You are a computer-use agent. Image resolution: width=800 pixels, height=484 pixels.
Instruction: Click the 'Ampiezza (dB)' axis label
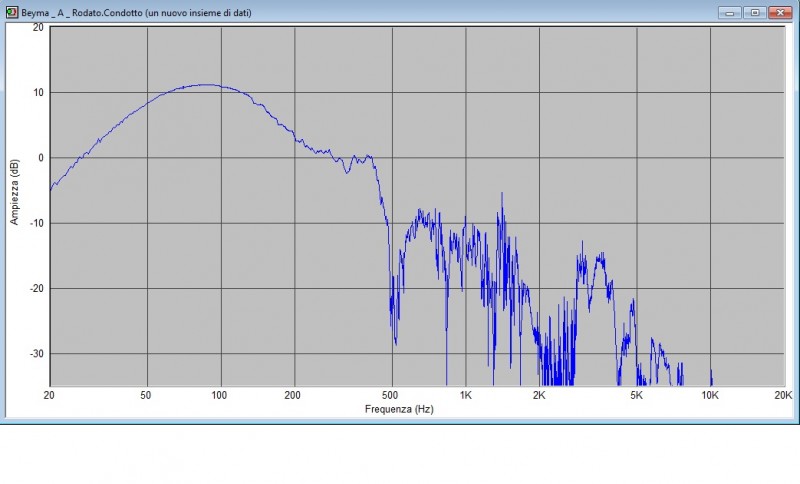pos(14,192)
